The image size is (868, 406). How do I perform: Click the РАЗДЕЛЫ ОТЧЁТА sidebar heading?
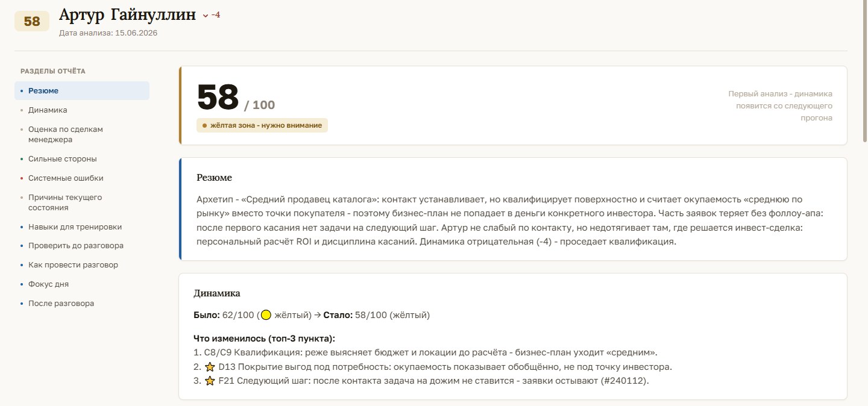click(x=53, y=71)
